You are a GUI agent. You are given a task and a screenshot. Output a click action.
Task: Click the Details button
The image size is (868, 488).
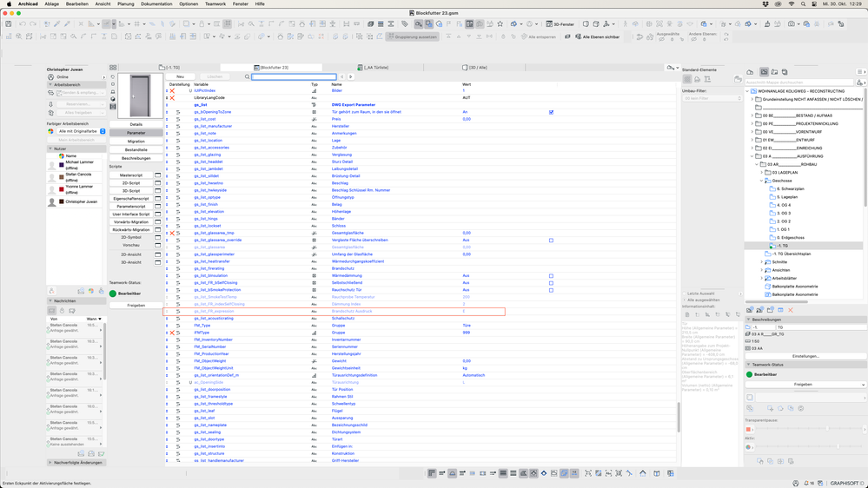pos(136,124)
